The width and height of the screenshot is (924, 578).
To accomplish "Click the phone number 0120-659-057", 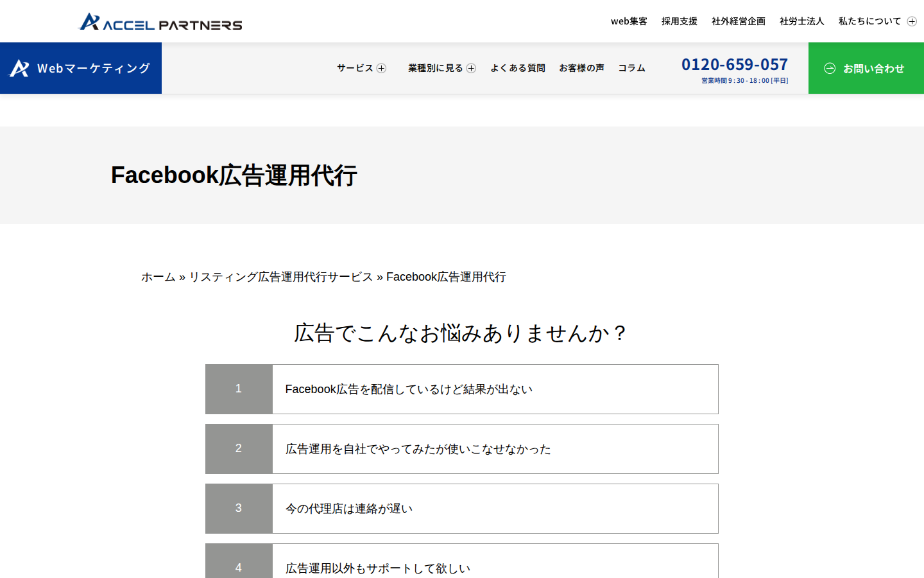I will [735, 64].
